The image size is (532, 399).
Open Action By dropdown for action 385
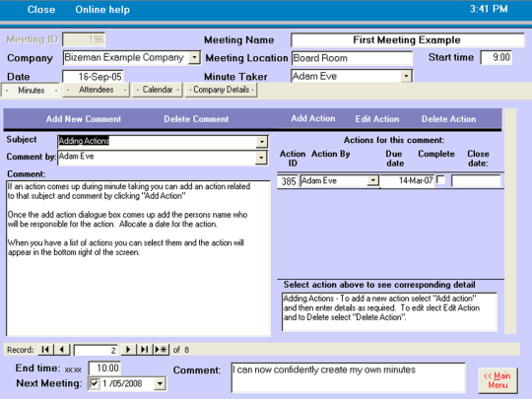(372, 180)
